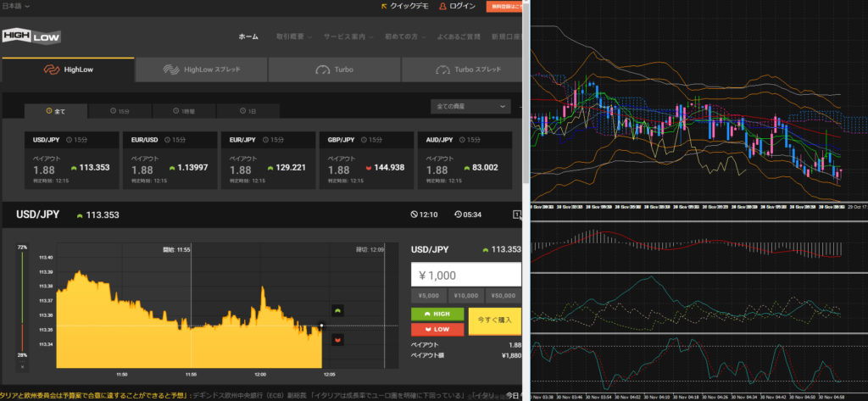Viewport: 868px width, 401px height.
Task: Open the language dropdown 日本語
Action: pyautogui.click(x=16, y=6)
